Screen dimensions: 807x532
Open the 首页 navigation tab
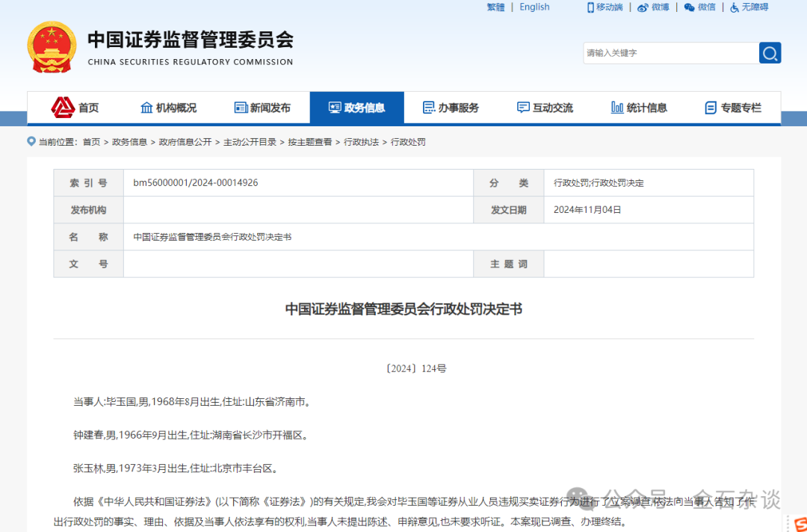pos(75,108)
